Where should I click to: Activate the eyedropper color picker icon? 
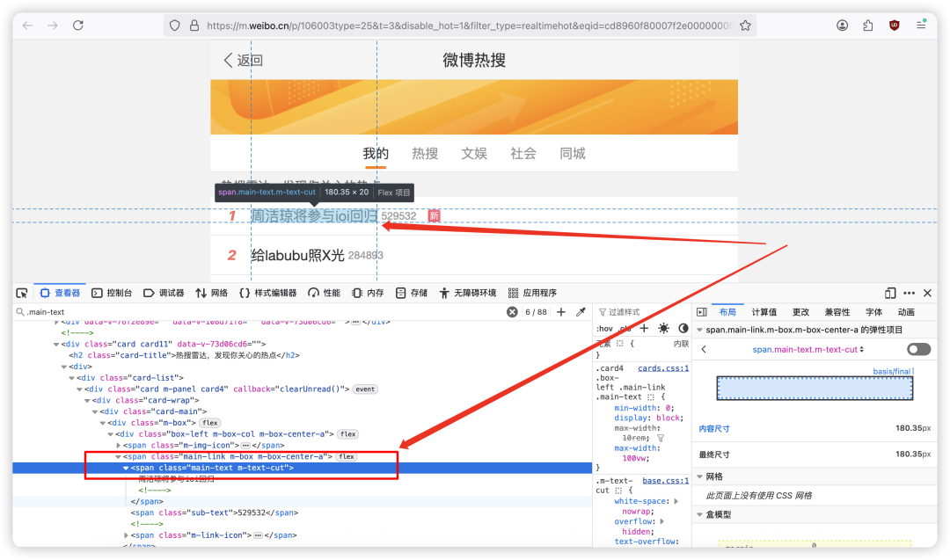[580, 311]
